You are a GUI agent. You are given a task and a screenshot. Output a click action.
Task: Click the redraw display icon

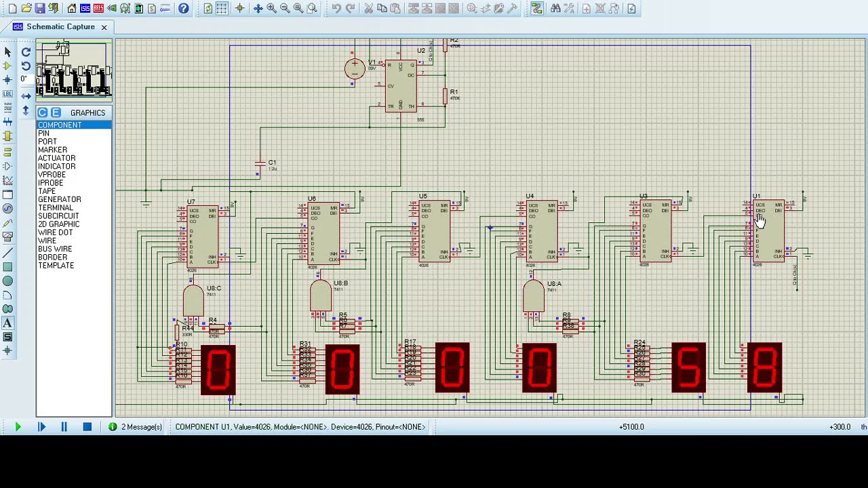[208, 9]
